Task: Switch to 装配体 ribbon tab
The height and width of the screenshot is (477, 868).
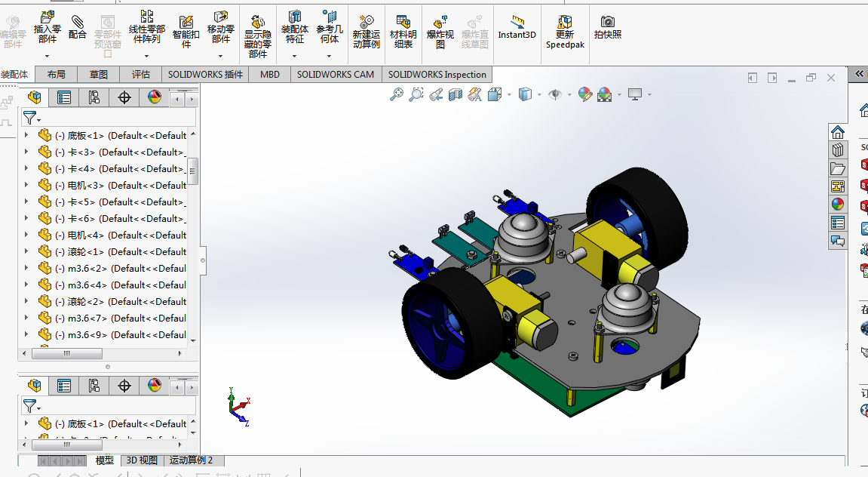Action: tap(16, 74)
